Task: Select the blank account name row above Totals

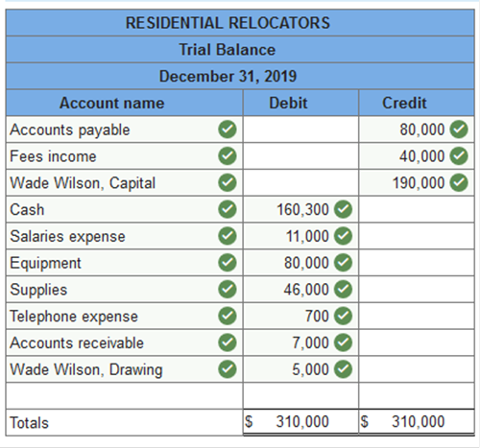Action: [x=125, y=396]
